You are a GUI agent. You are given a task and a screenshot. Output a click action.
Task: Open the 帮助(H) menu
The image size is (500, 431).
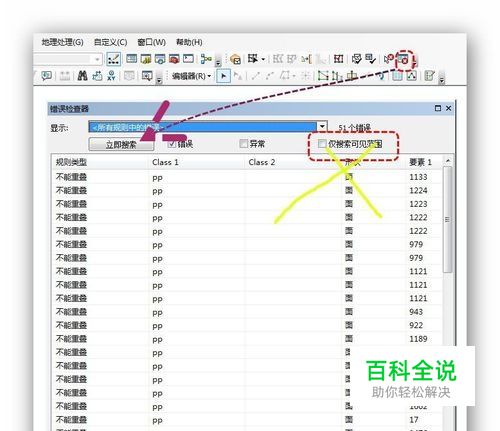point(189,42)
